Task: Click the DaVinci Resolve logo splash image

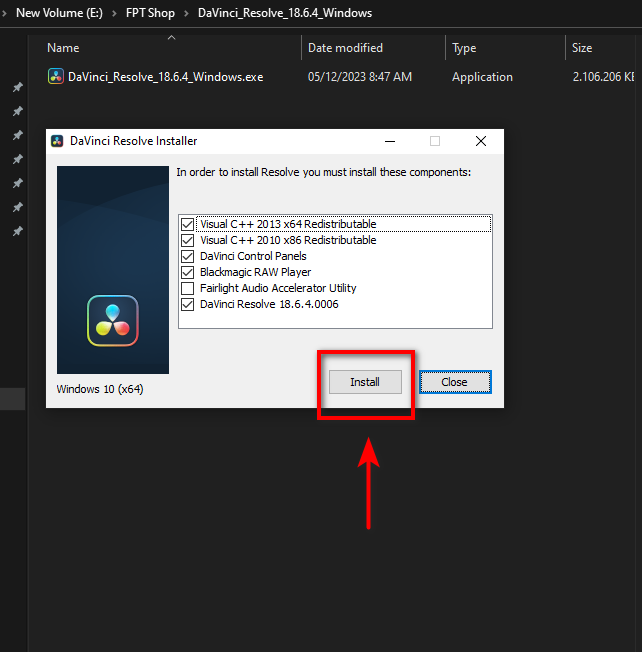Action: (x=113, y=269)
